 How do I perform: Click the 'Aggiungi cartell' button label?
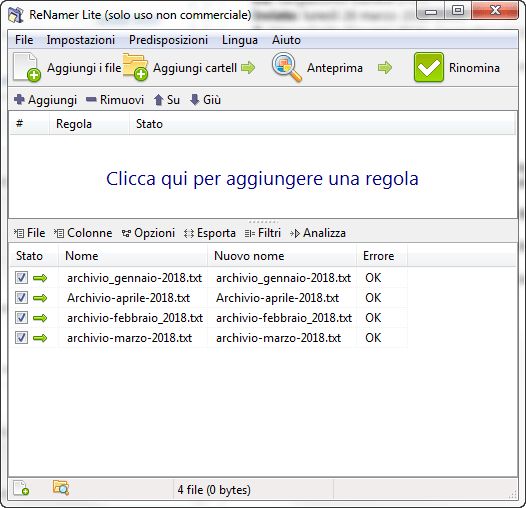195,68
